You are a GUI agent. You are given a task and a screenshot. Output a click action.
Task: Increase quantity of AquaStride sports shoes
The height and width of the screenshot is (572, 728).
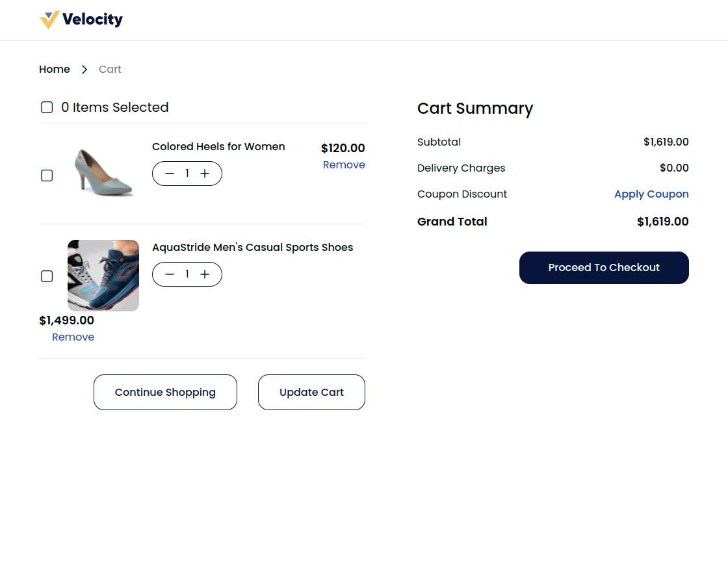tap(205, 274)
